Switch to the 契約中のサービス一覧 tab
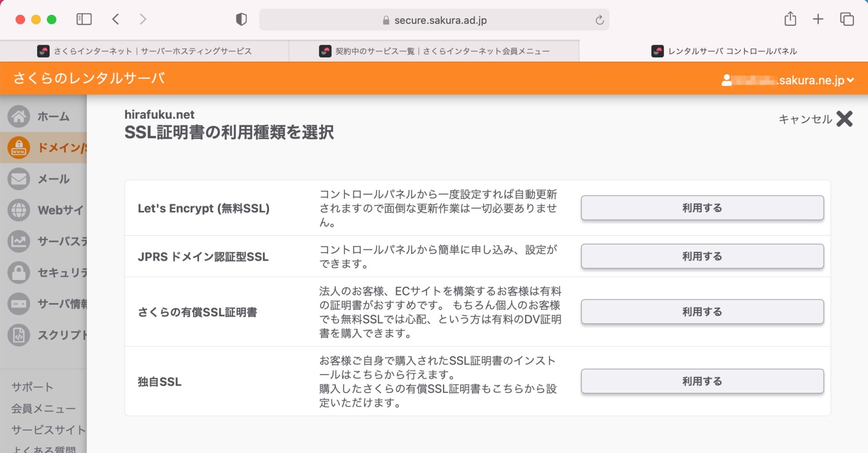This screenshot has width=868, height=453. [x=434, y=51]
